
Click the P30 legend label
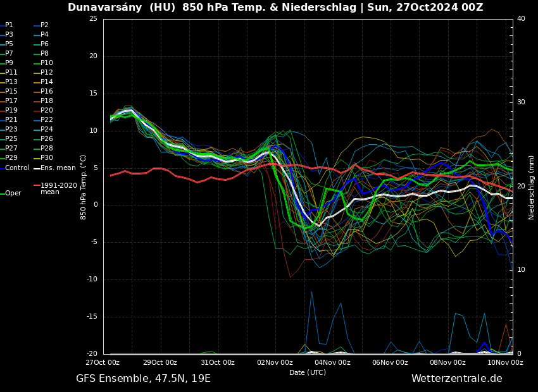pos(47,158)
